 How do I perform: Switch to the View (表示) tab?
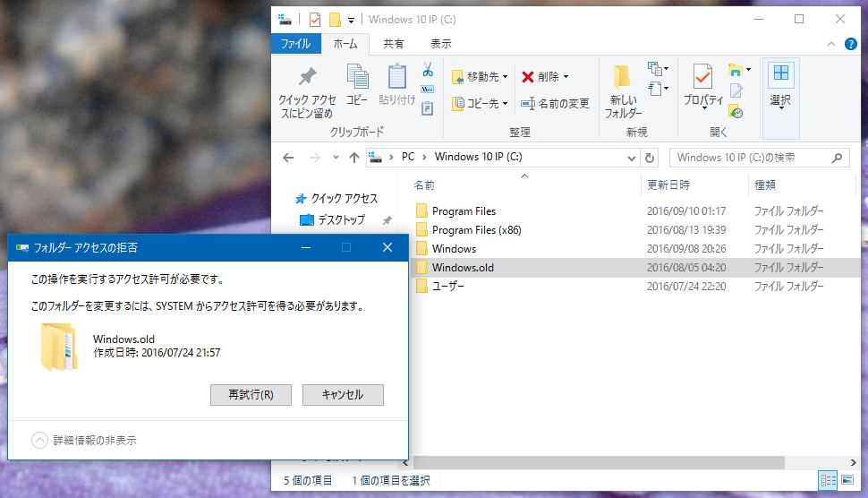click(x=441, y=44)
